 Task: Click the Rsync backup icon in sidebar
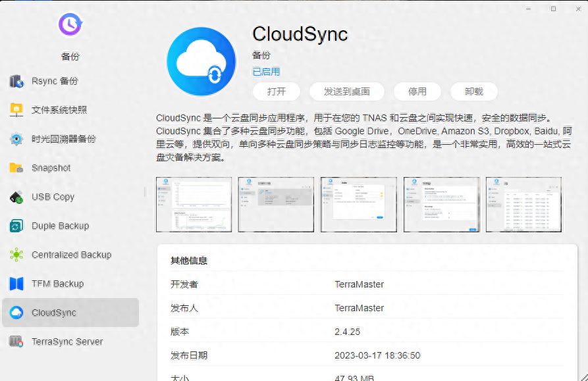(16, 81)
